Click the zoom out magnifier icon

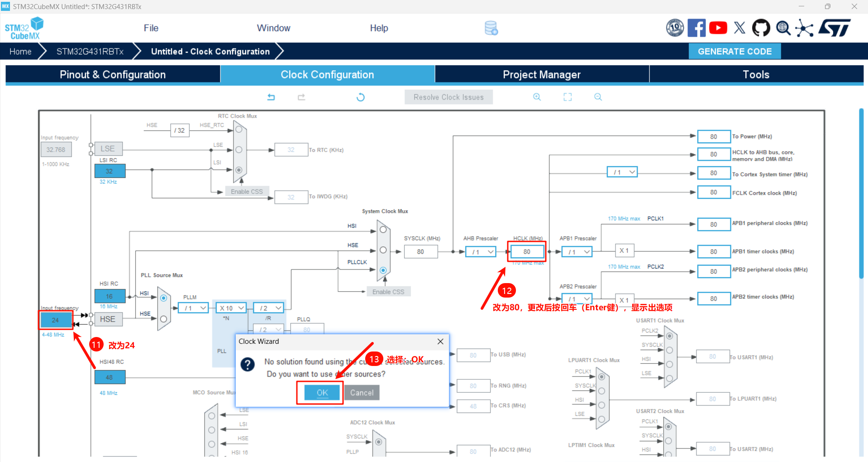[598, 97]
